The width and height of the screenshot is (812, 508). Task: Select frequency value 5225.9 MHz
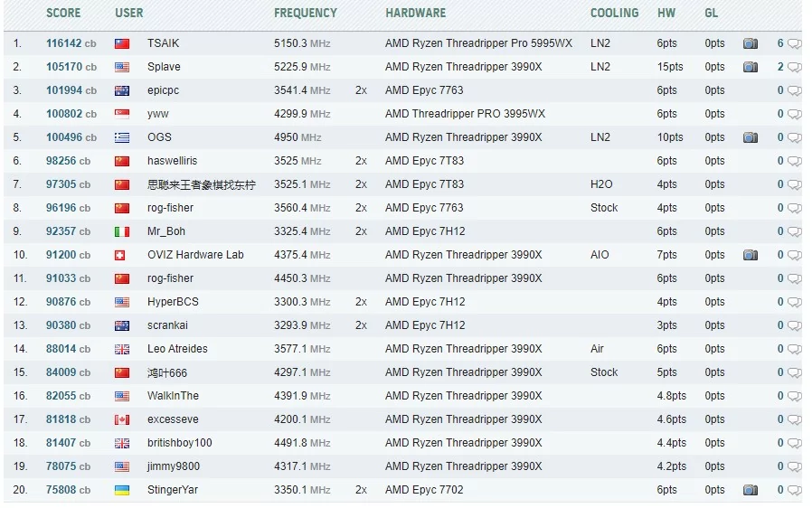tap(302, 67)
